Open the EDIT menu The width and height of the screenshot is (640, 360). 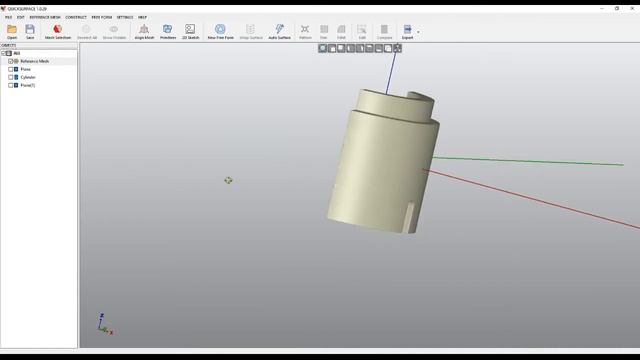(x=21, y=18)
